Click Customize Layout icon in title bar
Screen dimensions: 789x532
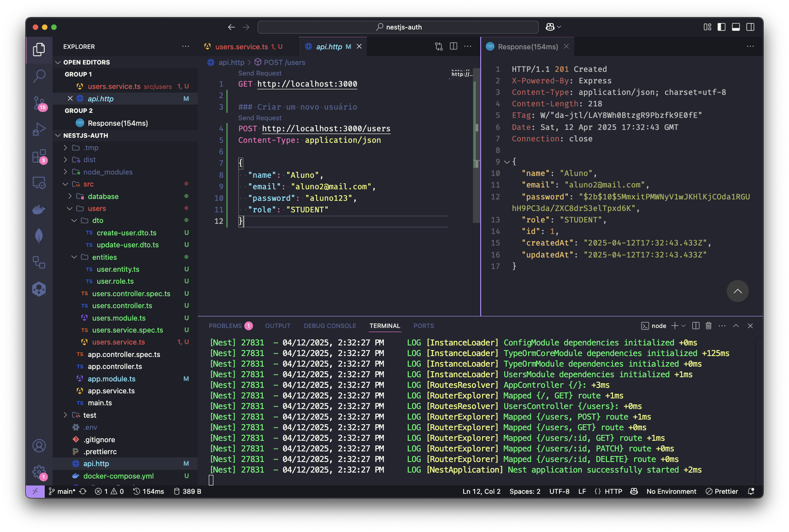(x=707, y=27)
